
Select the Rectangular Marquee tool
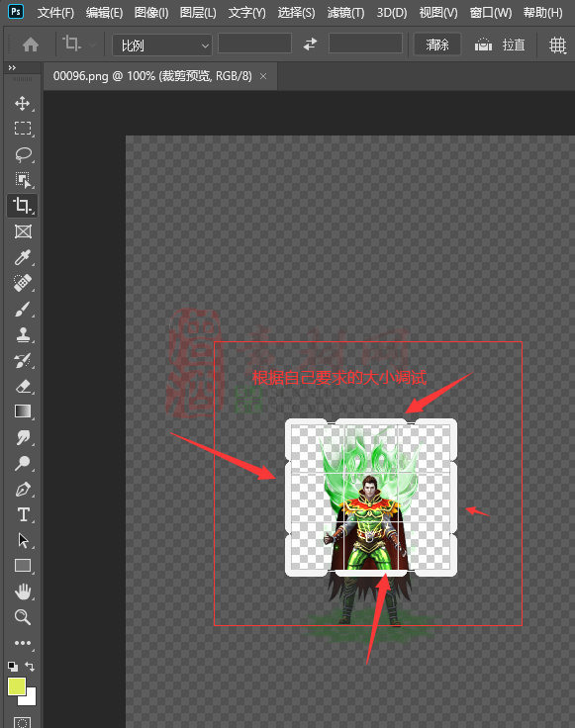(23, 129)
